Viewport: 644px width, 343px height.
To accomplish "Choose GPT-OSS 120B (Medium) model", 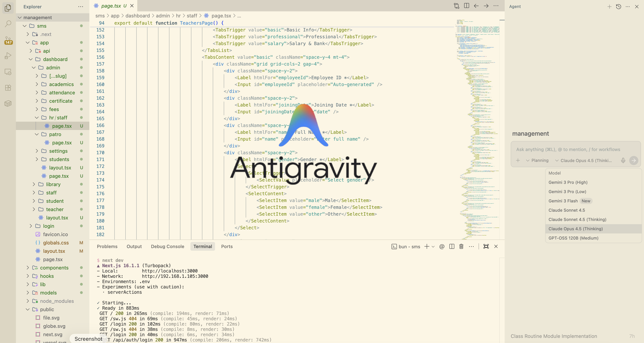I will click(x=593, y=238).
